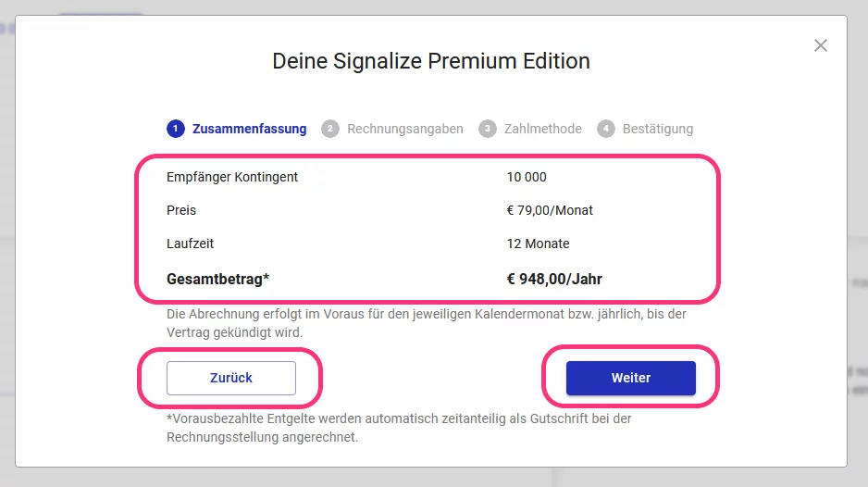Screen dimensions: 868x487
Task: Go to the Zahlmethode step
Action: 542,129
